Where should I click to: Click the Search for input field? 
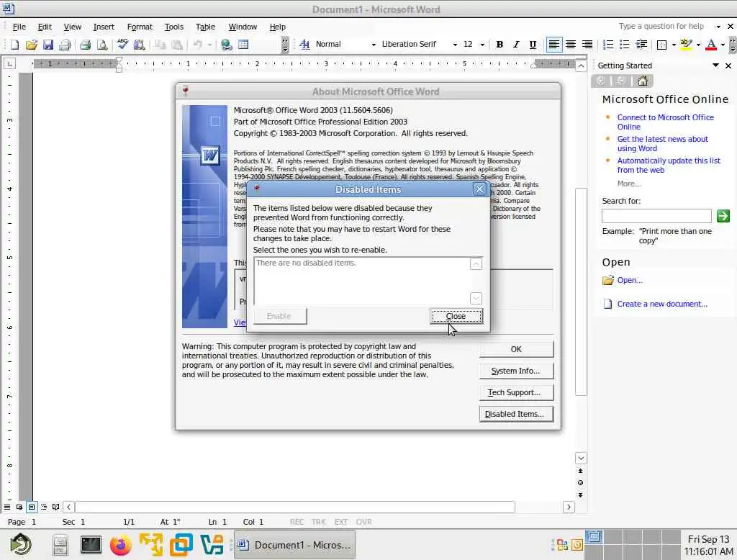click(656, 216)
